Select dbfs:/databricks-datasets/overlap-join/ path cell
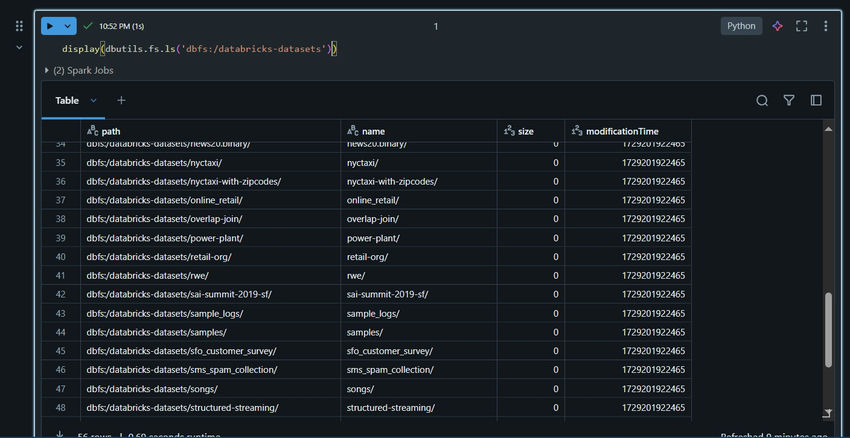This screenshot has width=850, height=438. click(210, 219)
